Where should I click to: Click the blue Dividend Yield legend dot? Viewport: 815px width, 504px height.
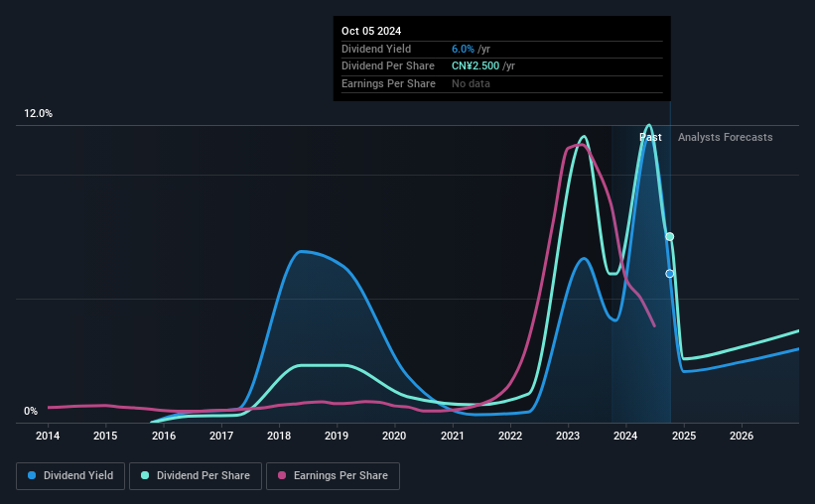[32, 475]
